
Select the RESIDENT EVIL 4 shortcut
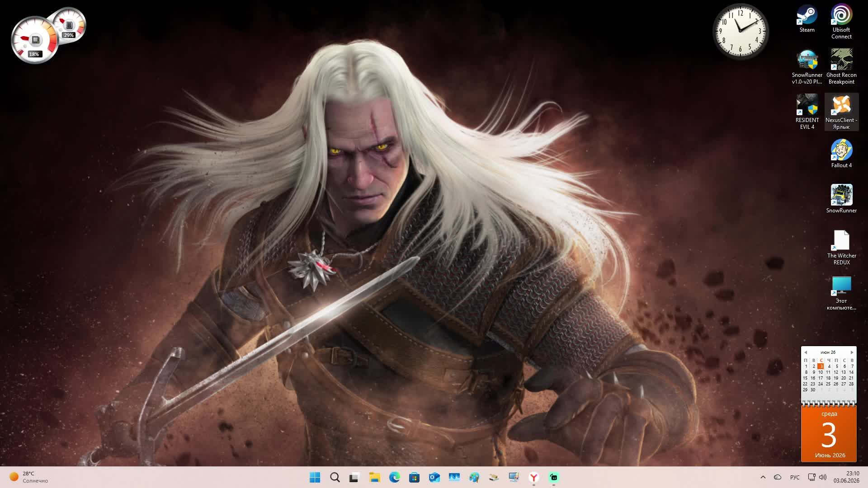807,112
